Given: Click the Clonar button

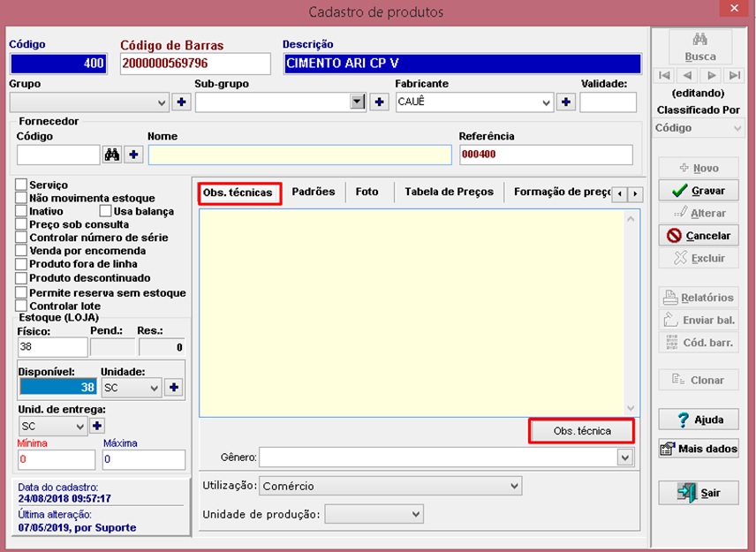Looking at the screenshot, I should pyautogui.click(x=699, y=380).
